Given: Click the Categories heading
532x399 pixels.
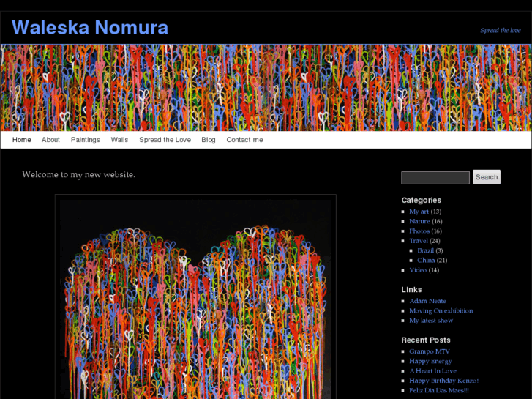Looking at the screenshot, I should pos(421,201).
